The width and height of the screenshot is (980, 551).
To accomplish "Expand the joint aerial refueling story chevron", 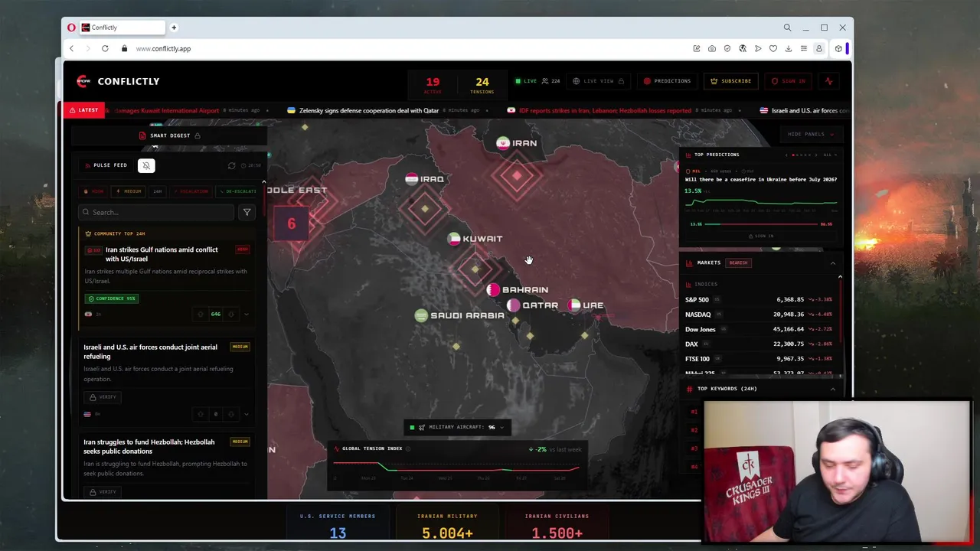I will pos(247,414).
